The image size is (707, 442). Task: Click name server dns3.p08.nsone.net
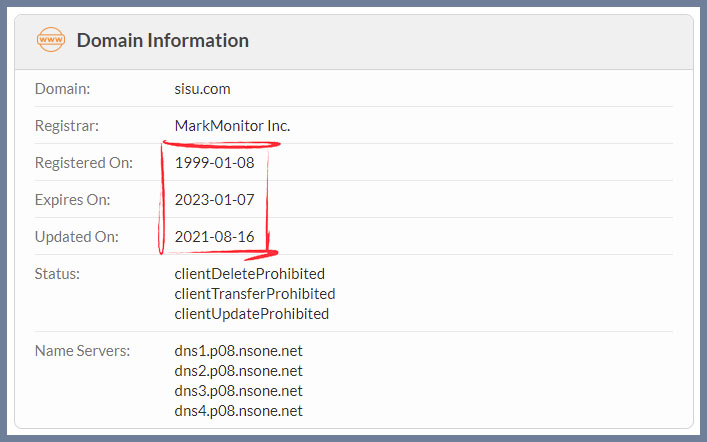pyautogui.click(x=238, y=391)
